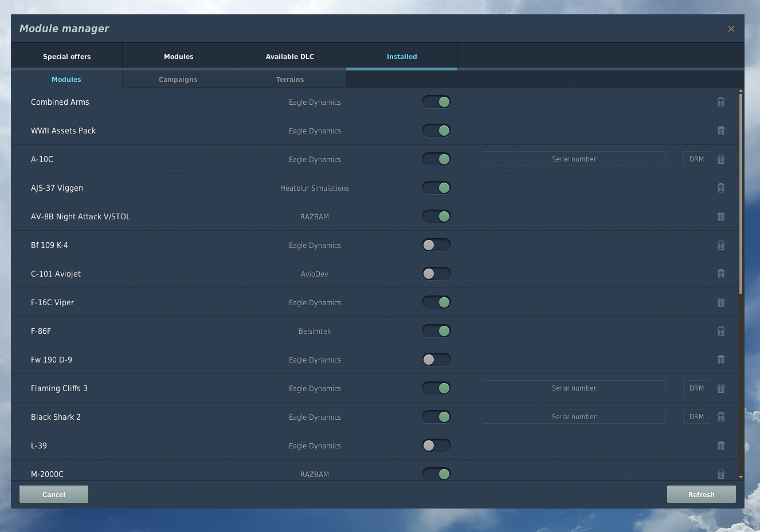760x532 pixels.
Task: Switch off the A-10C module
Action: (436, 159)
